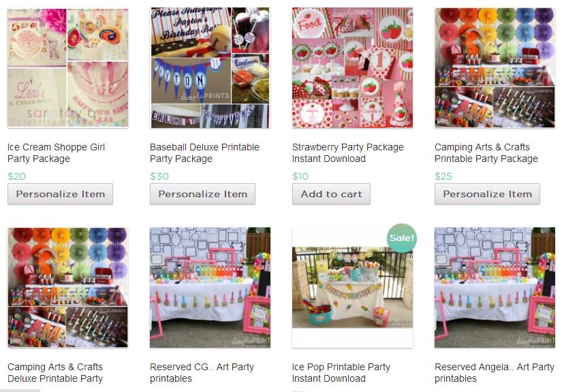View the Reserved Angela Art Party image

click(x=494, y=288)
